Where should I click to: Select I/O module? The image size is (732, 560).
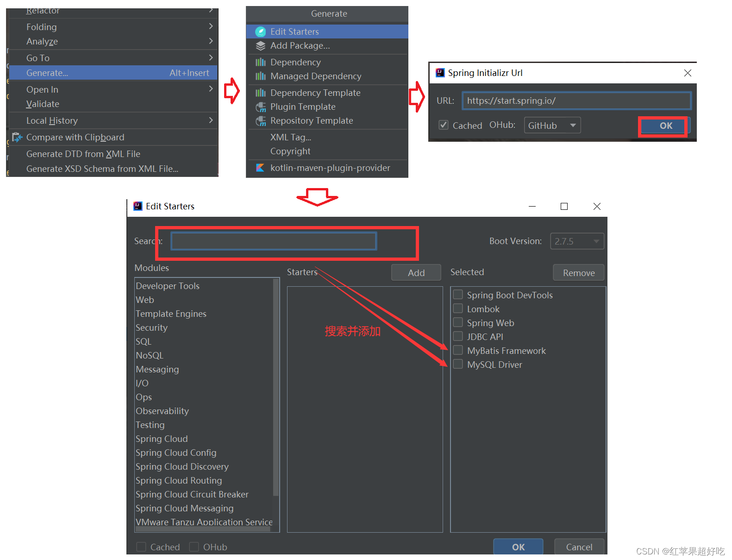pos(204,383)
